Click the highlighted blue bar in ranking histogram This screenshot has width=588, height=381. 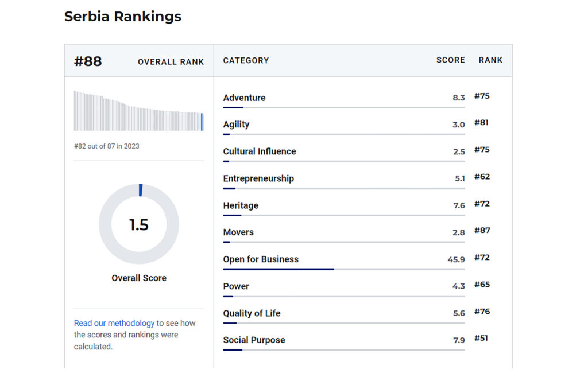click(202, 122)
